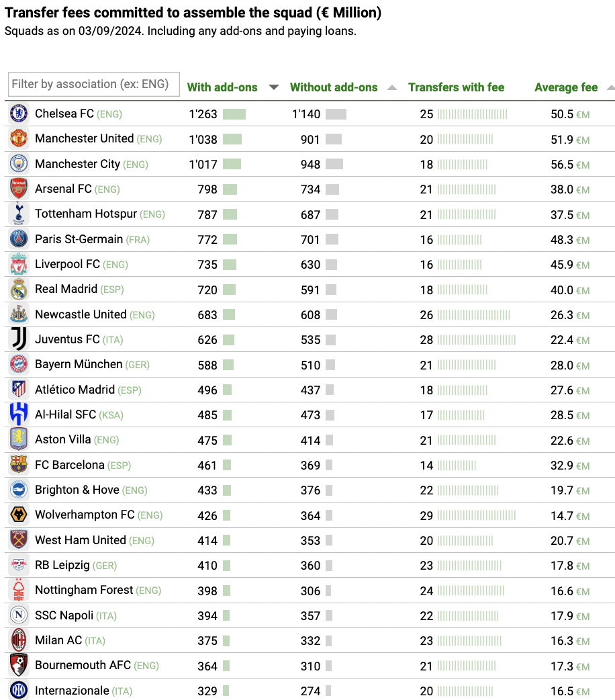The image size is (615, 700).
Task: Click the Real Madrid crest icon
Action: [x=19, y=289]
